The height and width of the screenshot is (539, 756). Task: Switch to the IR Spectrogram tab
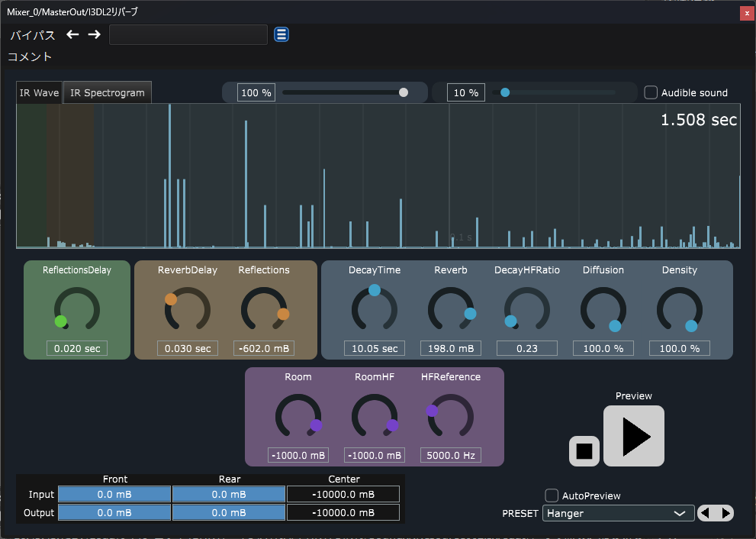tap(107, 92)
